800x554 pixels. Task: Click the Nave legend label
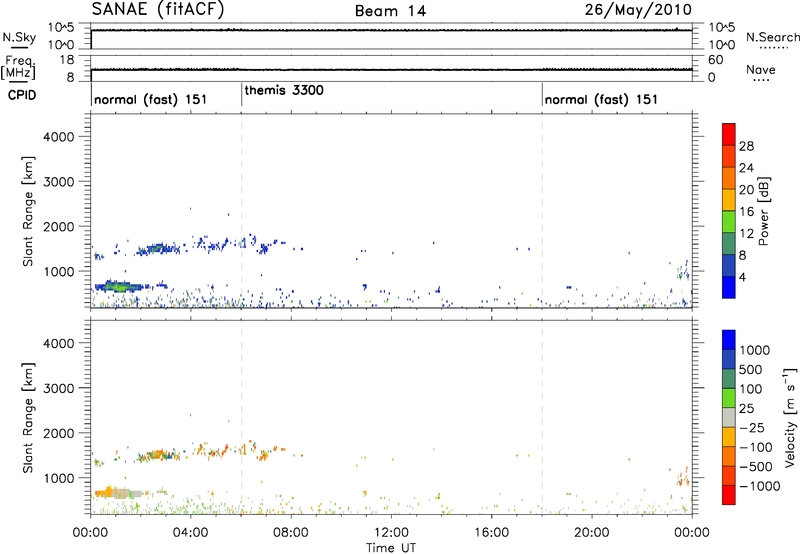coord(761,69)
